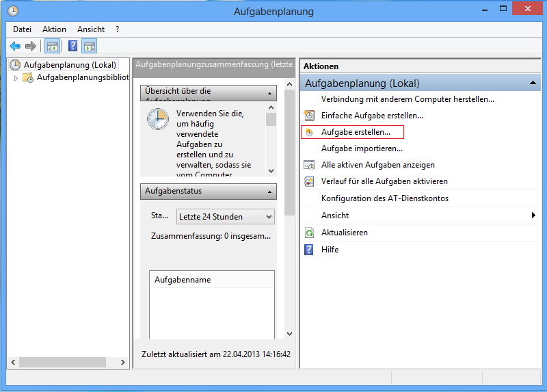Collapse the Übersicht über die Aufgabenplanung section

(x=269, y=93)
